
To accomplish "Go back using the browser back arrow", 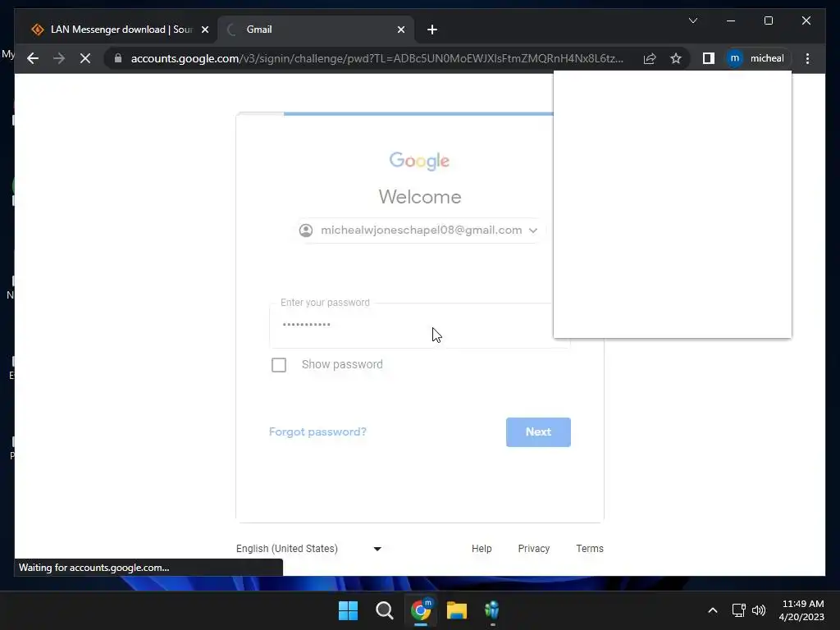I will tap(33, 58).
